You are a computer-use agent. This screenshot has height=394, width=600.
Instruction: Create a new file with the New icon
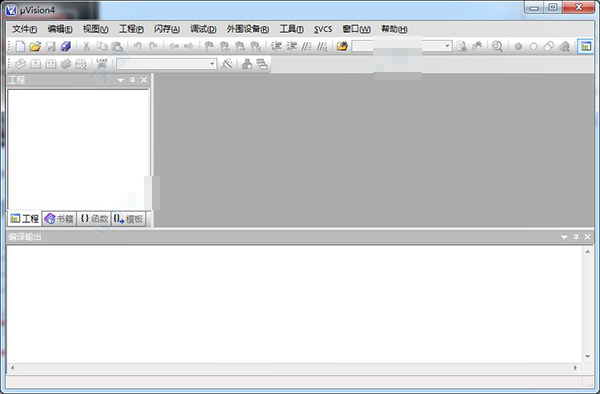tap(20, 46)
